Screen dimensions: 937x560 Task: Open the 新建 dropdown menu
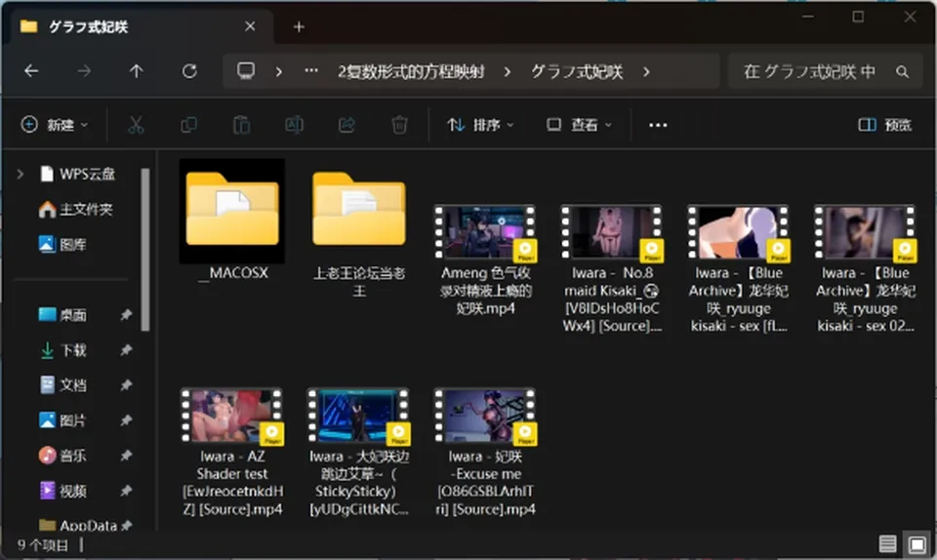[55, 125]
